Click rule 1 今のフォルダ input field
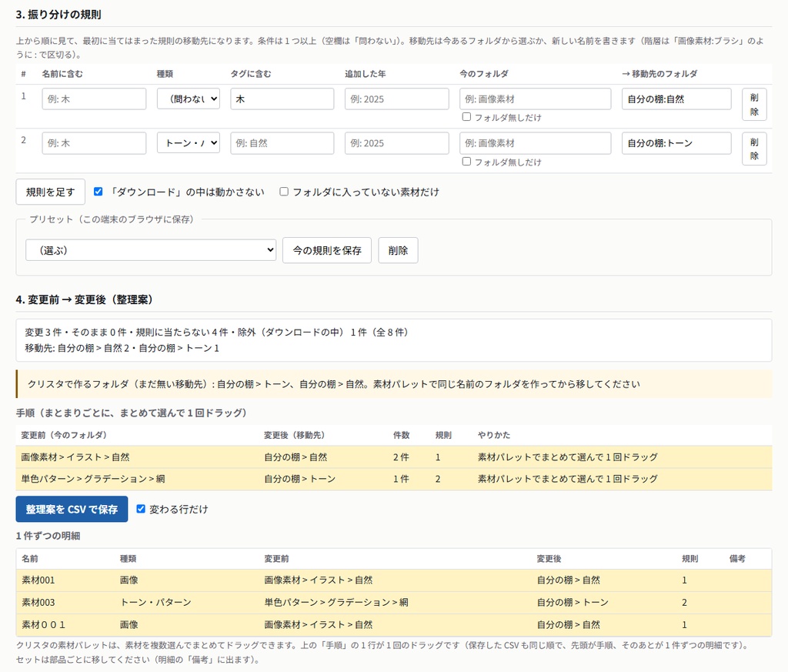The height and width of the screenshot is (672, 788). click(x=536, y=99)
